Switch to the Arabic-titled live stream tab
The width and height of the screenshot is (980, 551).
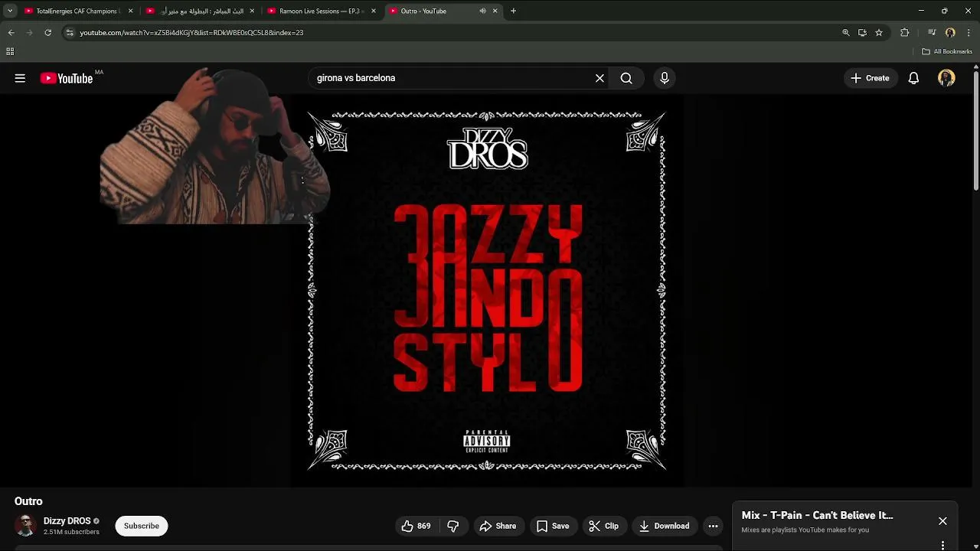coord(200,11)
